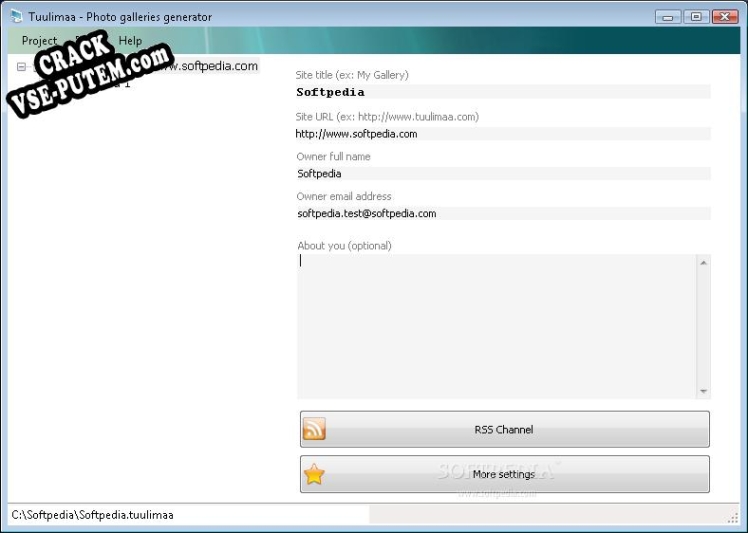This screenshot has width=748, height=533.
Task: Click the About you scrollbar up arrow
Action: point(704,262)
